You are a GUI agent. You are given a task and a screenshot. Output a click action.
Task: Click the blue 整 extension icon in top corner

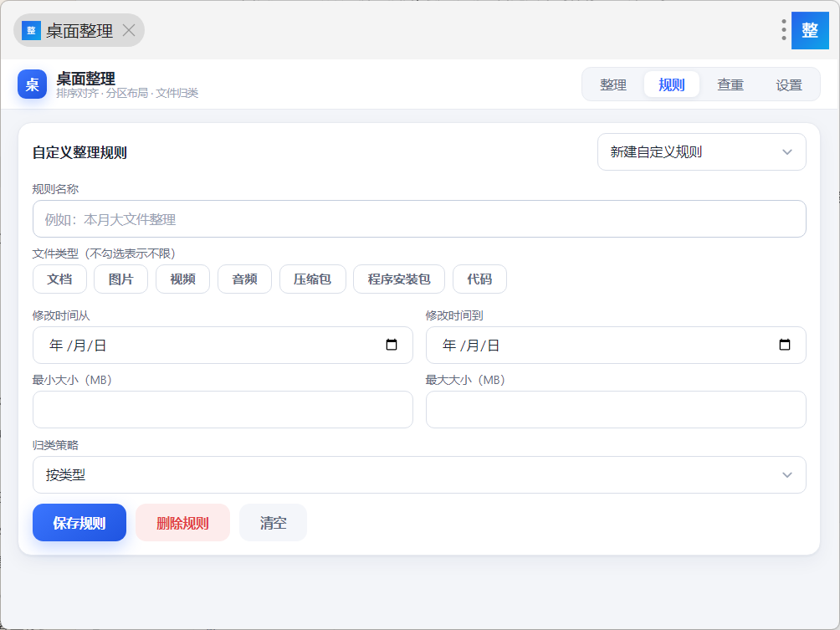[x=810, y=30]
